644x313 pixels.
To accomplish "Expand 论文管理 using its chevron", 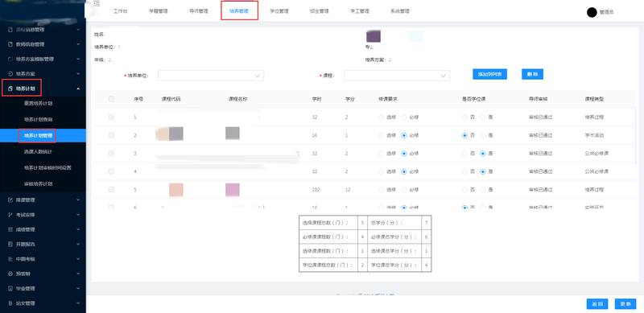I will click(x=78, y=303).
